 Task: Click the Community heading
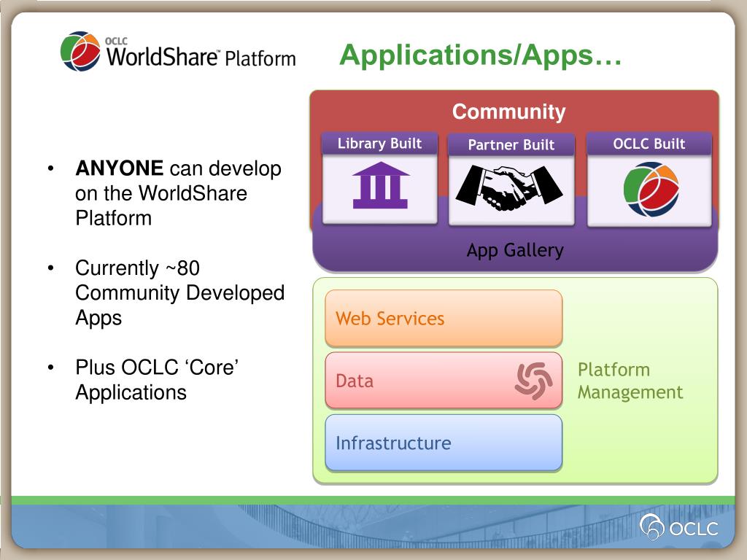[508, 112]
